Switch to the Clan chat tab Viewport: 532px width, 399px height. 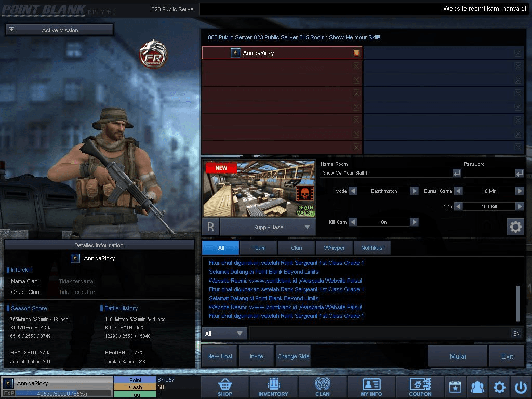click(x=296, y=248)
